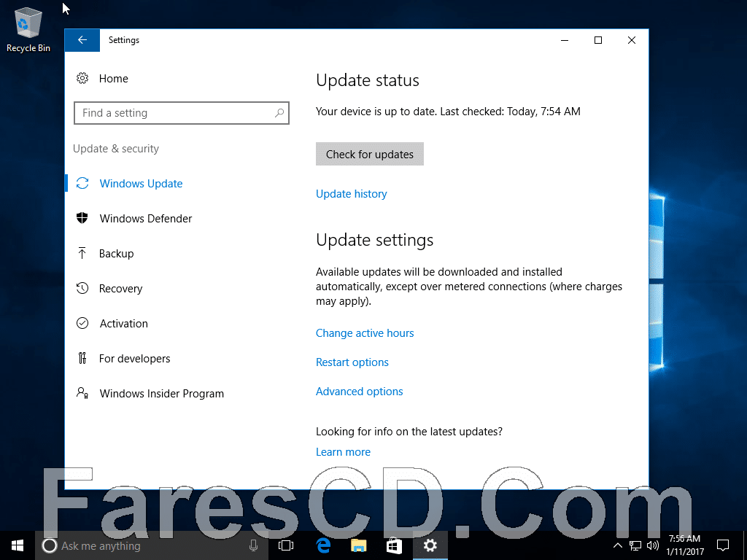Click the Recovery clock icon
Viewport: 747px width, 560px height.
click(82, 288)
